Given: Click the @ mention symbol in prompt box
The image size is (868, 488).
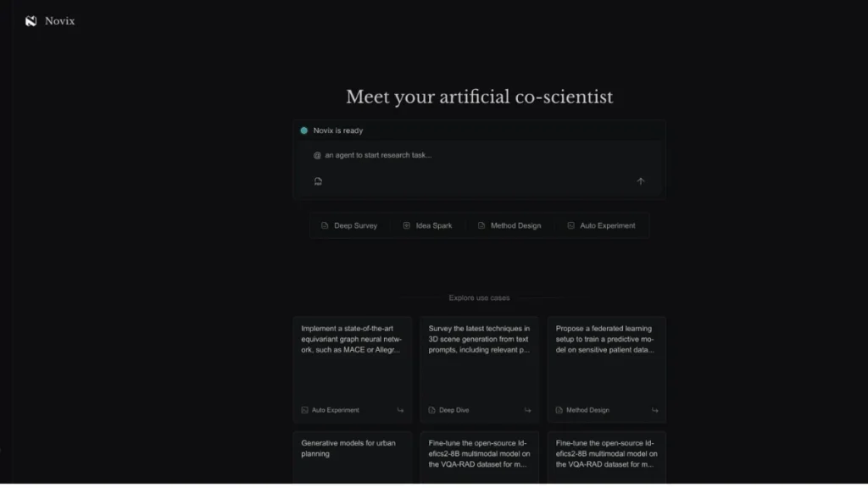Looking at the screenshot, I should pyautogui.click(x=317, y=156).
